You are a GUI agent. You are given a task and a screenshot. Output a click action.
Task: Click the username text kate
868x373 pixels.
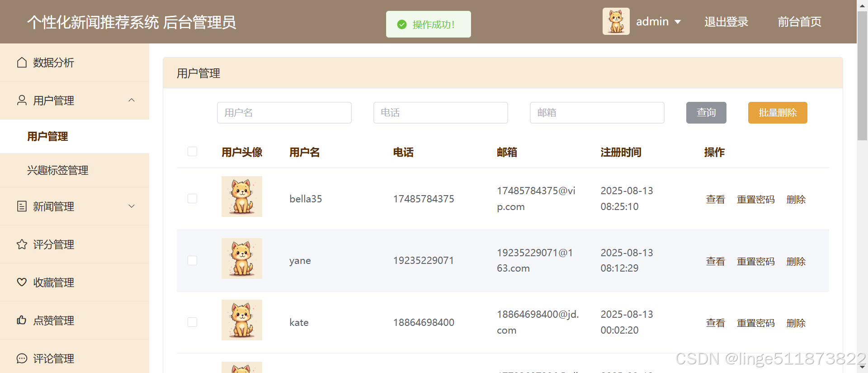click(299, 322)
